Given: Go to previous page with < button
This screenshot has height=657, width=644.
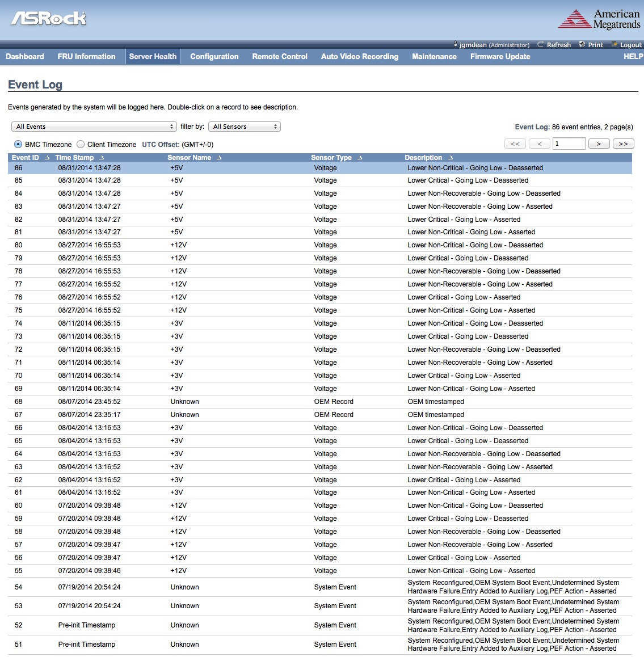Looking at the screenshot, I should [539, 144].
